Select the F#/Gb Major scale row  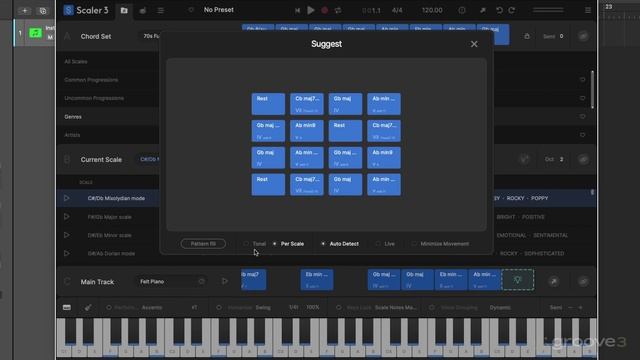click(x=109, y=217)
